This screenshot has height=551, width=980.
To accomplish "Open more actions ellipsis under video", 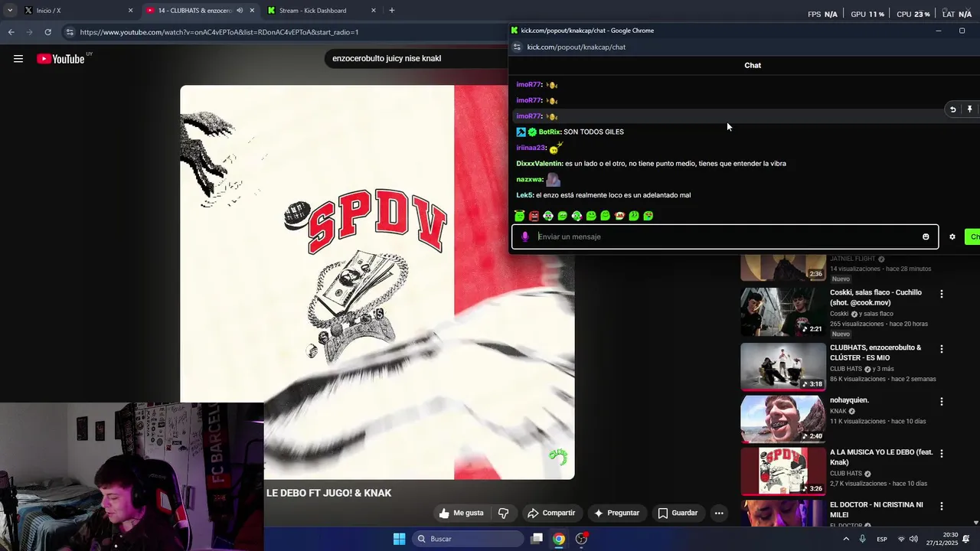I will [x=719, y=513].
